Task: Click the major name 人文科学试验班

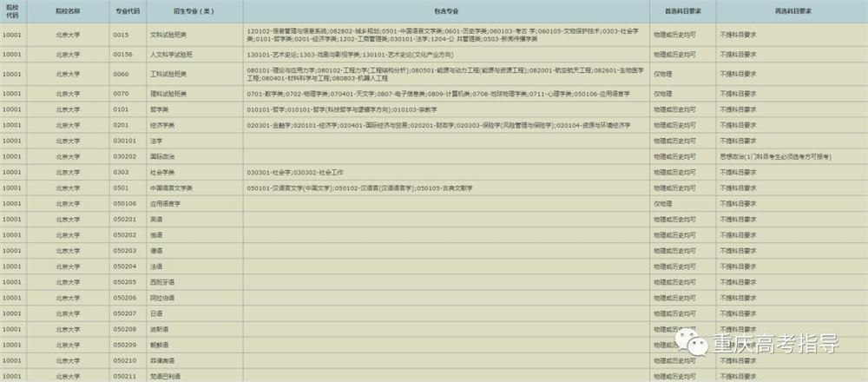Action: 172,54
